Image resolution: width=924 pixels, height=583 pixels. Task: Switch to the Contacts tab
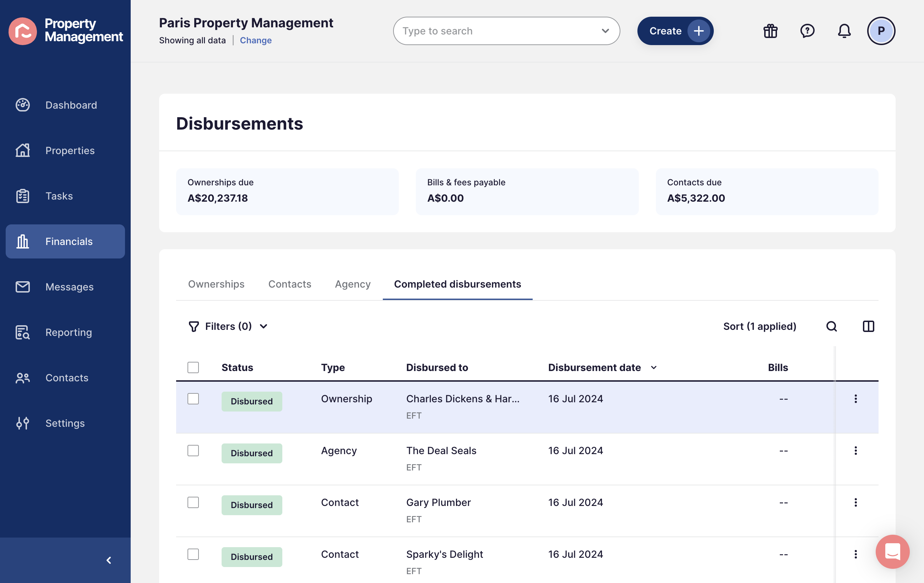[x=290, y=284]
